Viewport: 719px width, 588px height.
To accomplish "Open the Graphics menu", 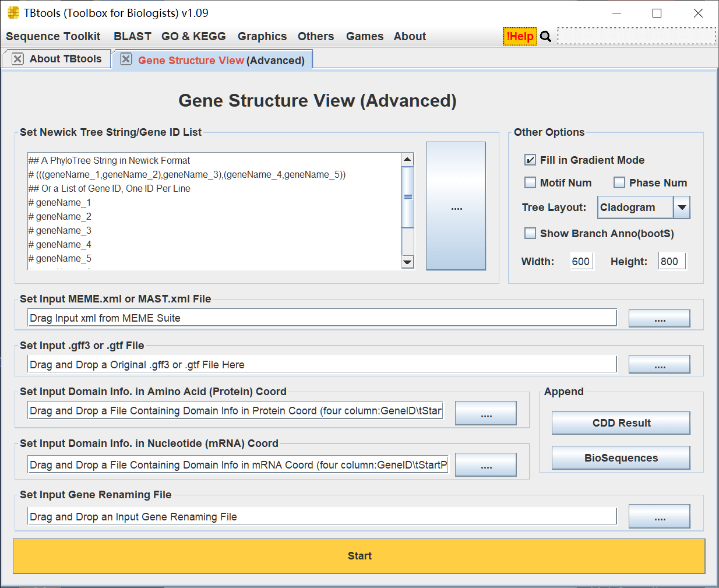I will [262, 36].
